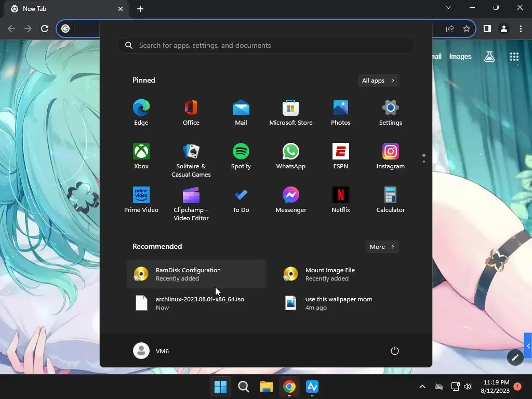
Task: Launch Clipchamp Video Editor
Action: tap(191, 204)
